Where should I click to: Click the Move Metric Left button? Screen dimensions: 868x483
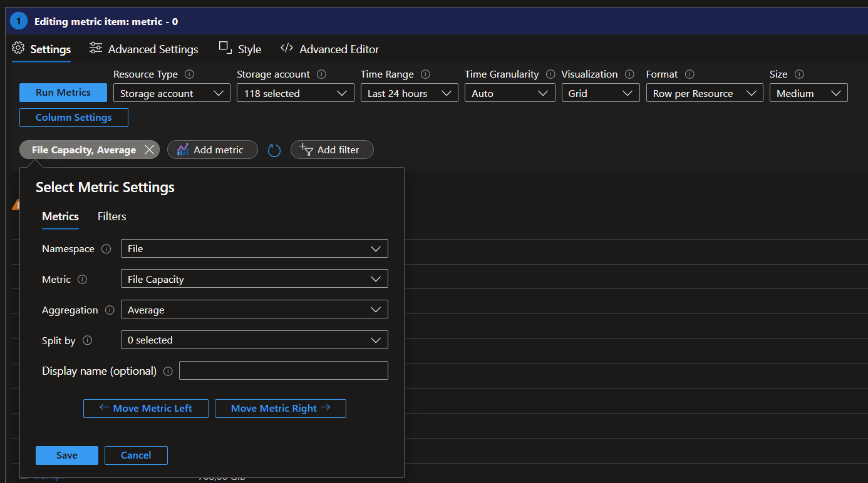coord(147,409)
